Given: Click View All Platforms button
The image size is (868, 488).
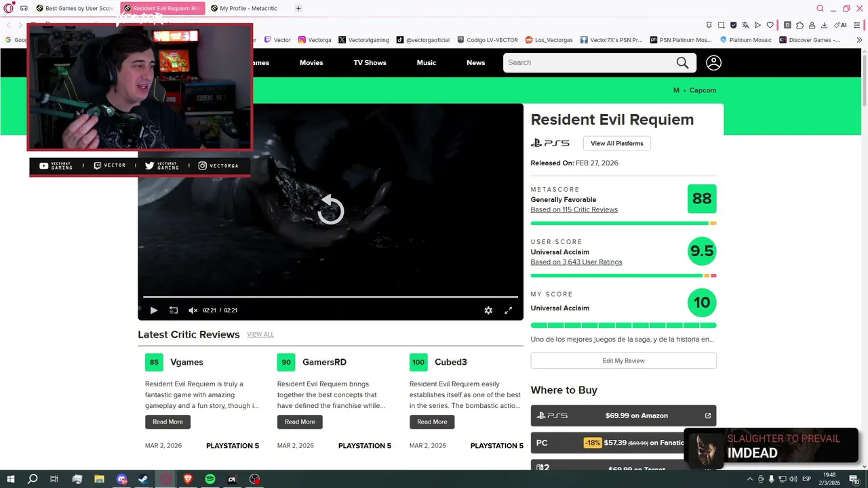Looking at the screenshot, I should [617, 144].
